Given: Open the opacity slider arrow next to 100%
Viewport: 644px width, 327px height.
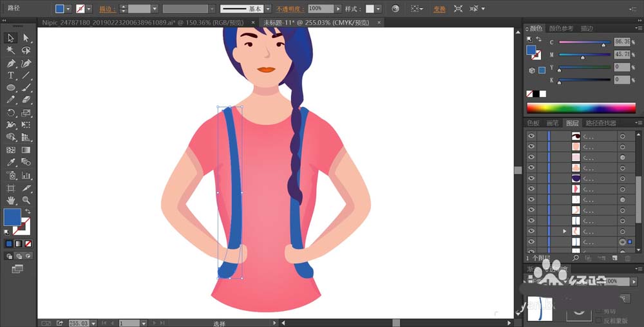Looking at the screenshot, I should (x=338, y=8).
